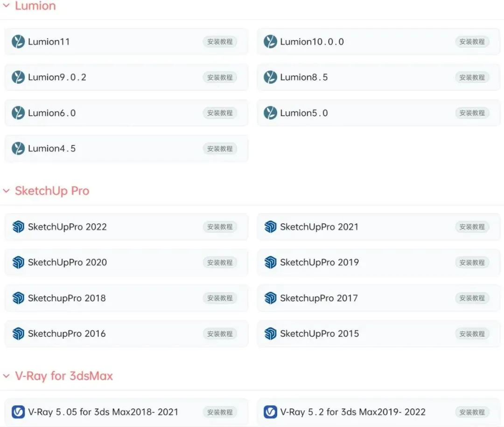Click the SketchUp Pro section heading
This screenshot has width=504, height=427.
pyautogui.click(x=52, y=191)
